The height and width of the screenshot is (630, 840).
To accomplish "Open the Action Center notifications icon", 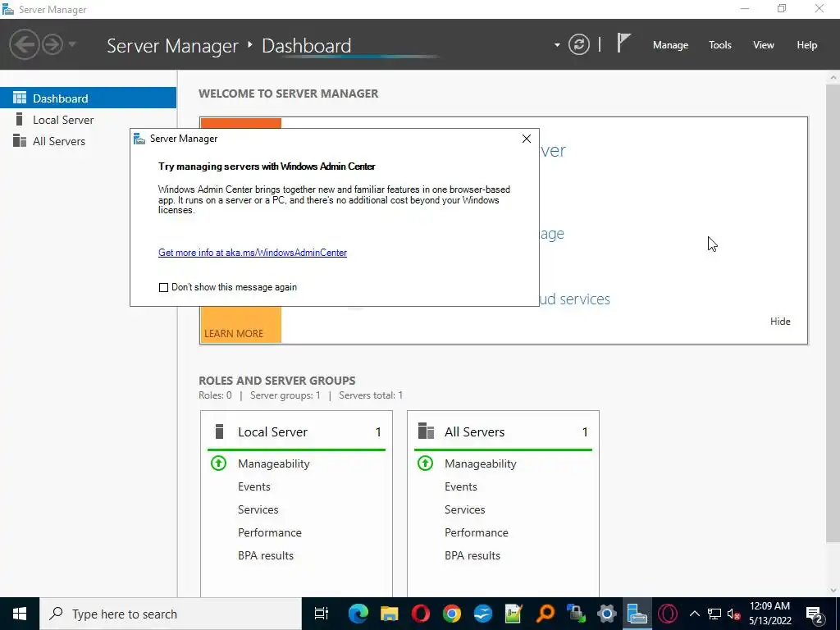I will 815,614.
